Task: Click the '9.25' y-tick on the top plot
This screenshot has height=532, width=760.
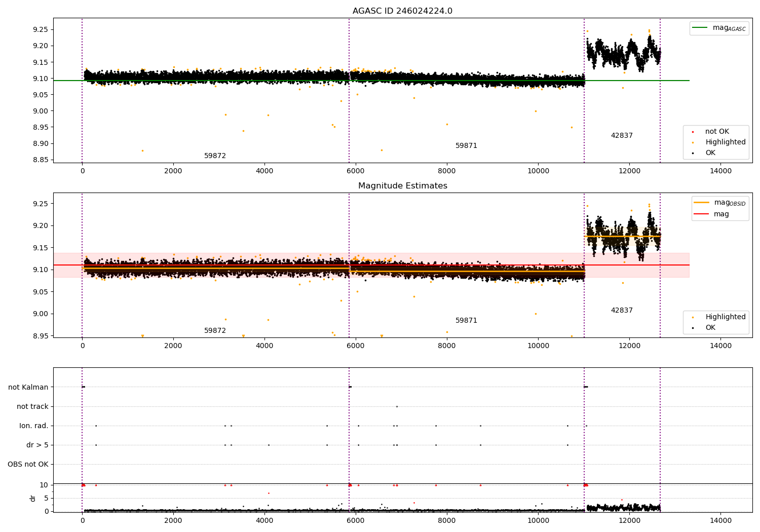Action: point(41,30)
